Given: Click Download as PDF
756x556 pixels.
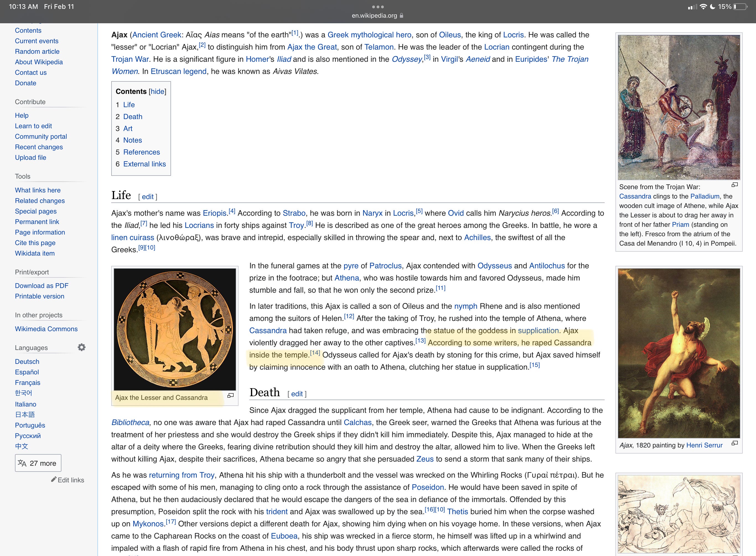Looking at the screenshot, I should (x=42, y=286).
